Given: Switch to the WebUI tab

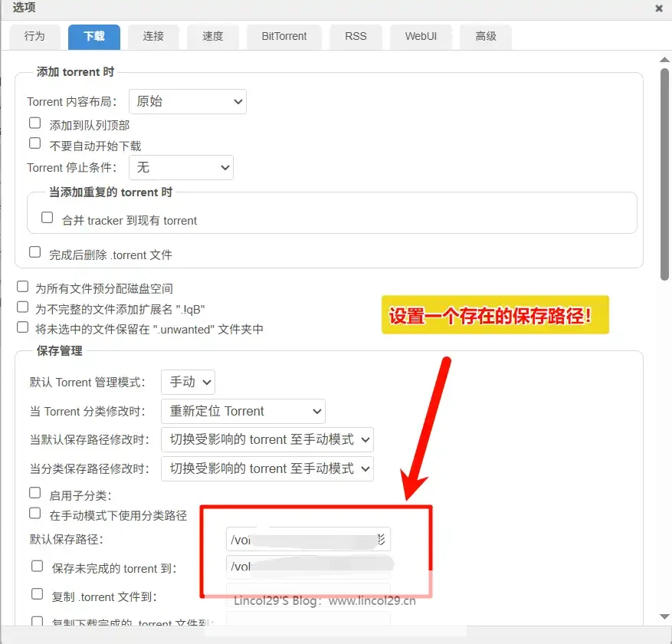Looking at the screenshot, I should (x=421, y=36).
